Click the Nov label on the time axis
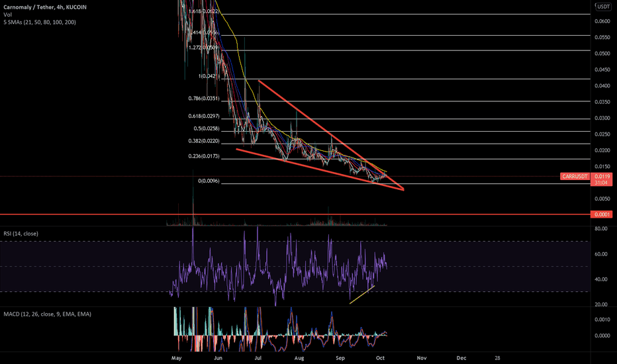Screen dimensions: 617x364 pos(422,357)
